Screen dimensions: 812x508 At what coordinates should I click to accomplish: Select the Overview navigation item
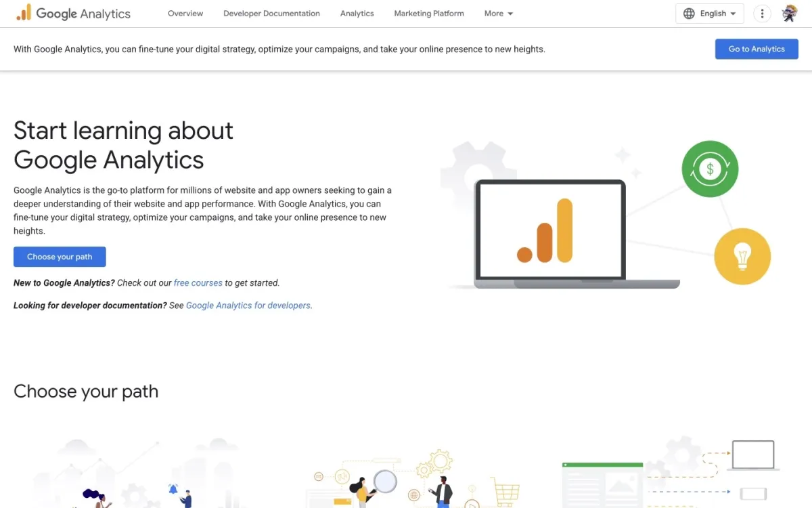(185, 13)
